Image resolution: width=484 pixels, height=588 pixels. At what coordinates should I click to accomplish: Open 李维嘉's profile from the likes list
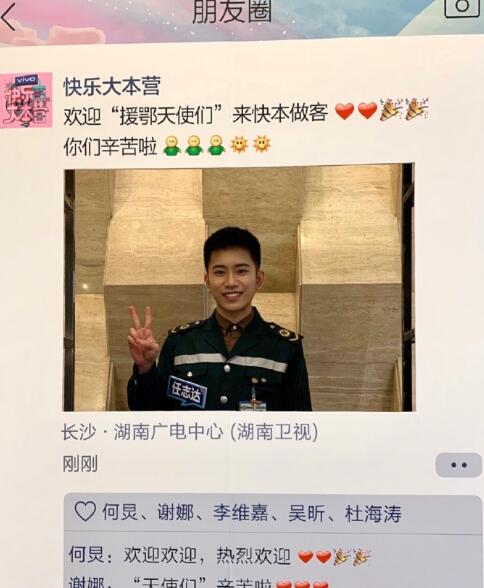(x=241, y=513)
